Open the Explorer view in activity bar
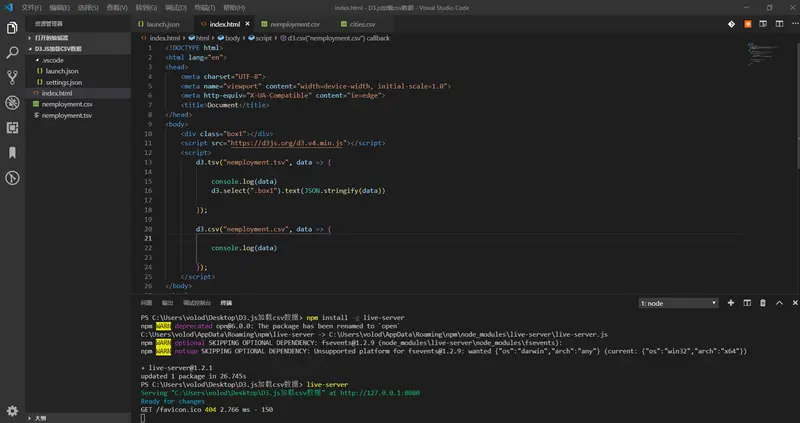800x423 pixels. coord(12,28)
